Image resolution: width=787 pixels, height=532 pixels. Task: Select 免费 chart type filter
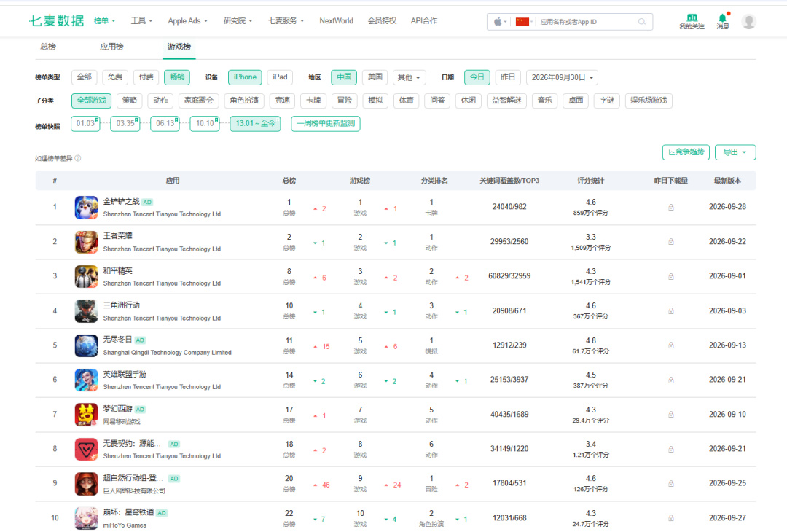click(x=115, y=77)
